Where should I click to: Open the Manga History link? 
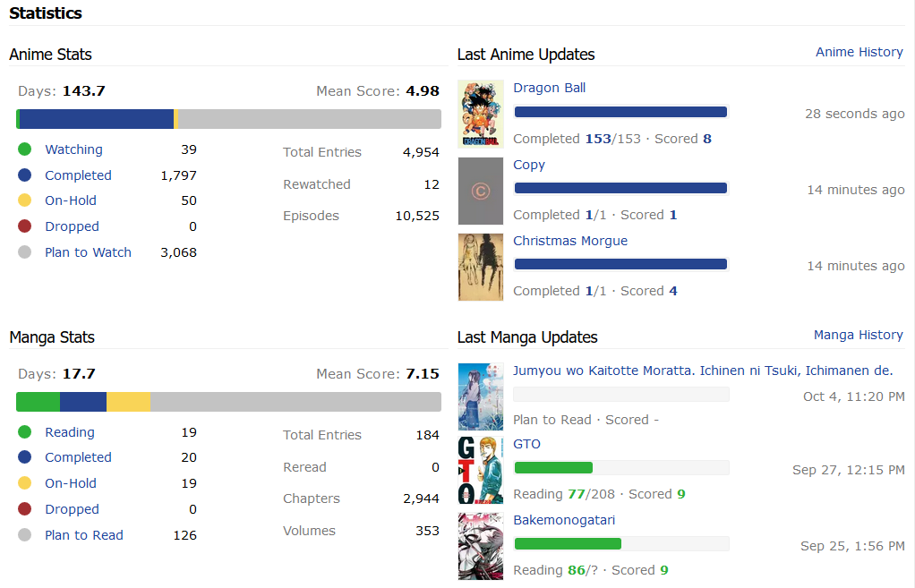pos(859,335)
